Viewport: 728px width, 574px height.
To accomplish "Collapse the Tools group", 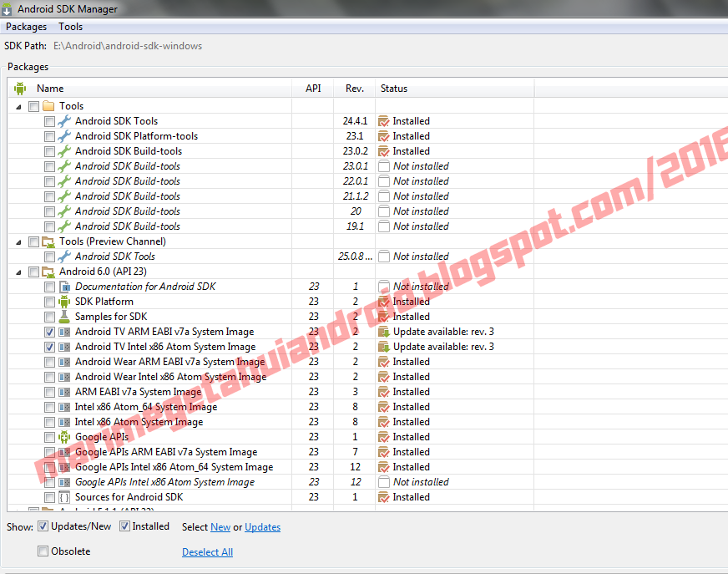I will (18, 107).
